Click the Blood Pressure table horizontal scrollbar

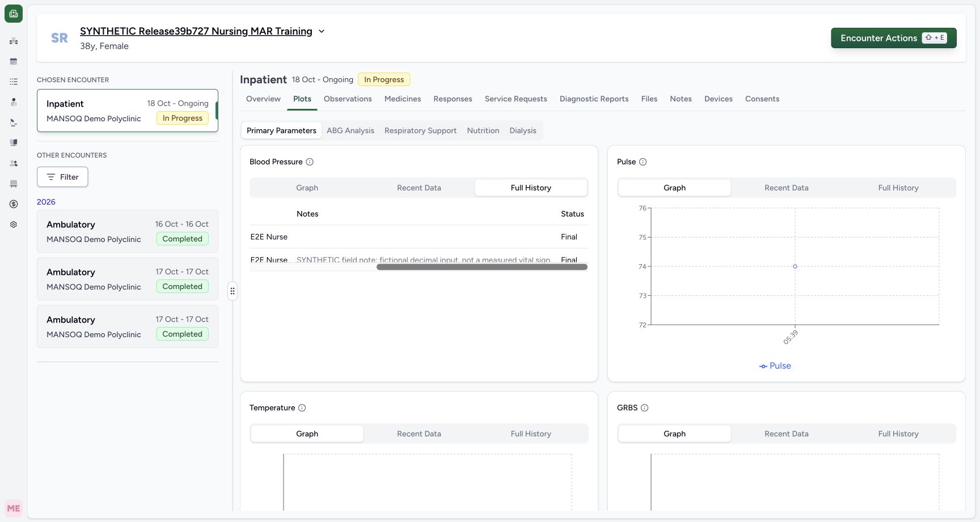482,267
